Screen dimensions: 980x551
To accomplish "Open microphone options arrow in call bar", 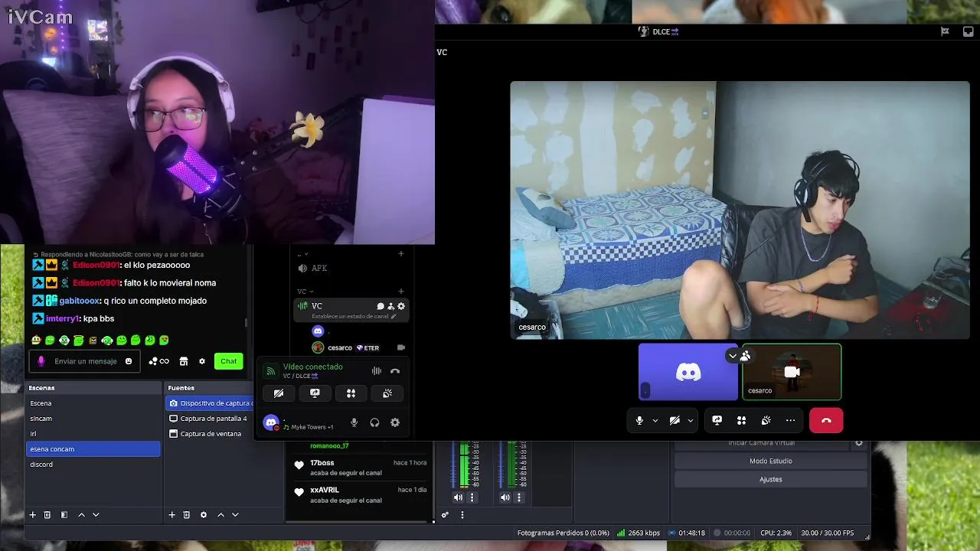I will (x=655, y=420).
